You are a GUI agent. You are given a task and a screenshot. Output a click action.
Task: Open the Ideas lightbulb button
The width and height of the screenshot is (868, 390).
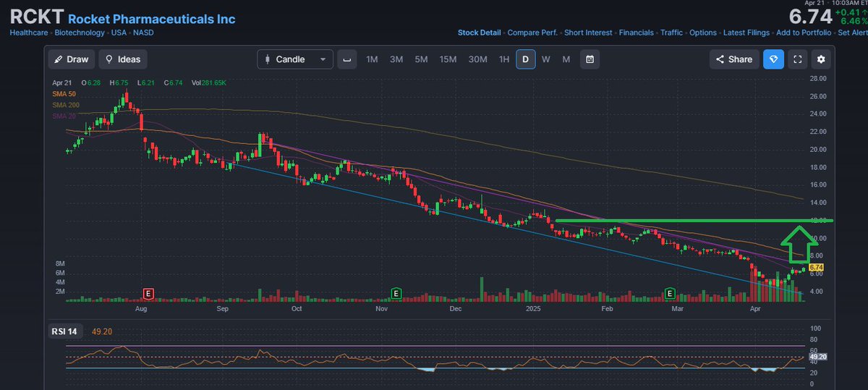(x=123, y=59)
